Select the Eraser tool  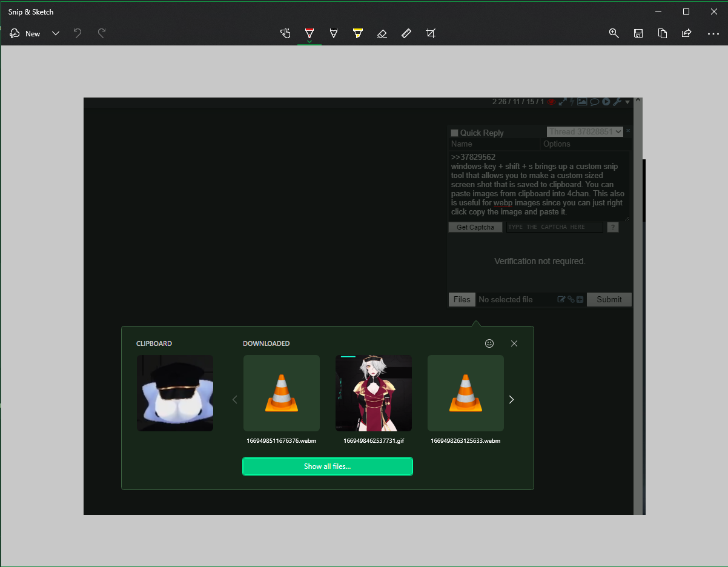pyautogui.click(x=382, y=33)
